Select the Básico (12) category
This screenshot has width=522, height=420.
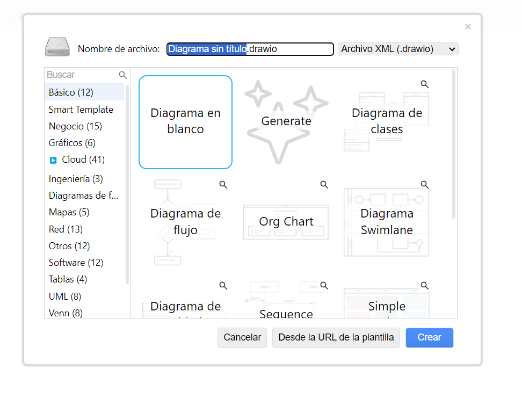[71, 92]
